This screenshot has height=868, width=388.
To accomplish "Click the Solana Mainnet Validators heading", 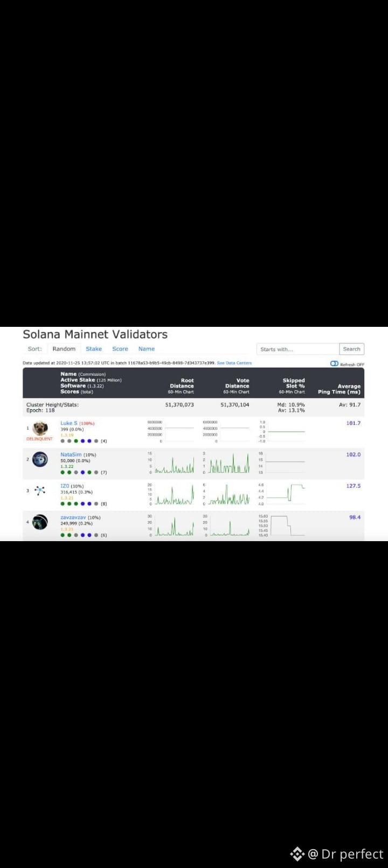I will [x=95, y=334].
